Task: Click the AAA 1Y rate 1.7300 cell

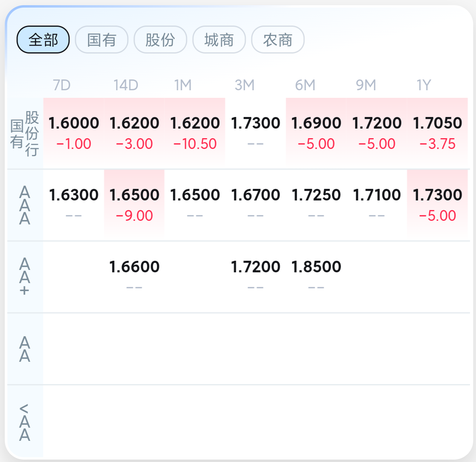Action: pos(438,205)
